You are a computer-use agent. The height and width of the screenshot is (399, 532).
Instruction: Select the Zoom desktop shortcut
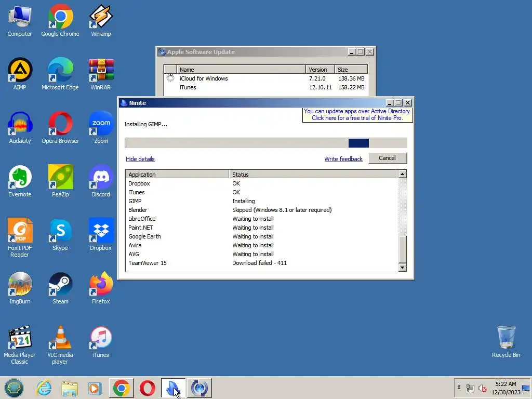(x=101, y=128)
